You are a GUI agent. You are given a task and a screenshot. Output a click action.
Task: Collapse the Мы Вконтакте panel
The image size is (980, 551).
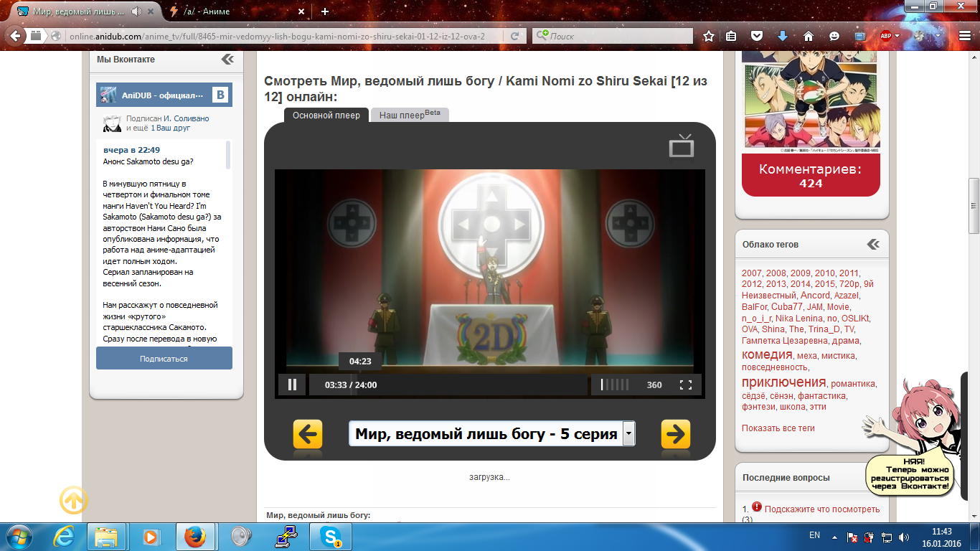(x=227, y=60)
